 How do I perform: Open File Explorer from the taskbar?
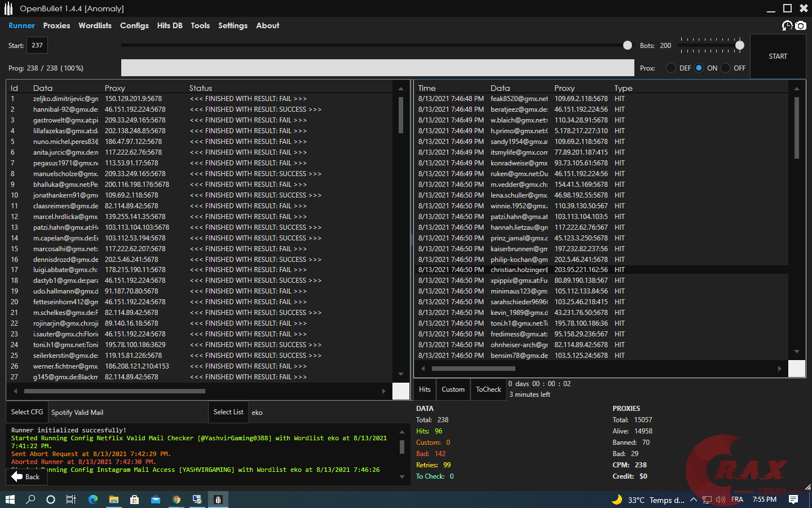(x=114, y=500)
